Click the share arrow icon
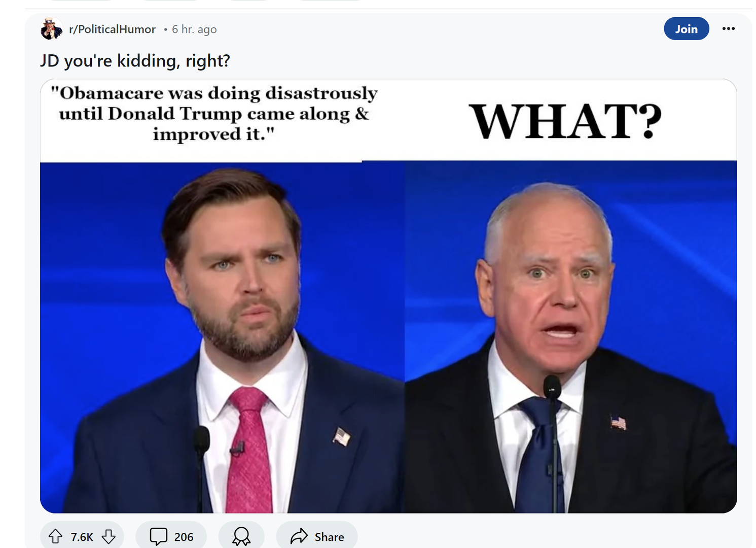 [299, 536]
